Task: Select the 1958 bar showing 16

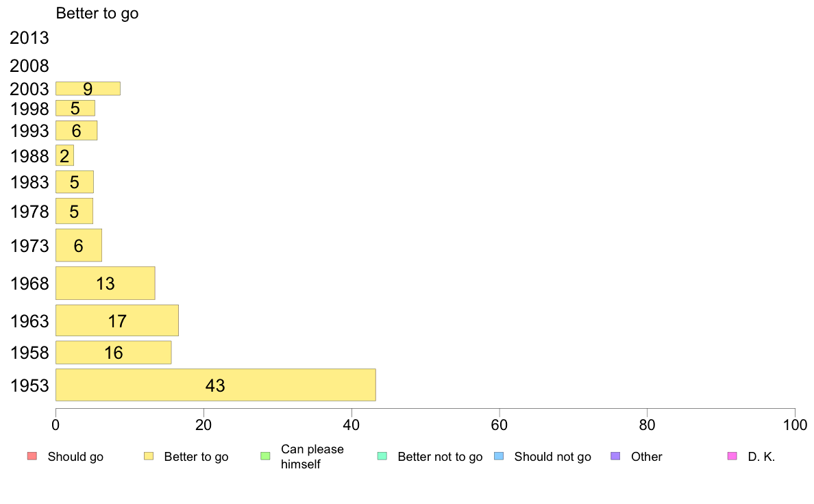Action: tap(113, 353)
